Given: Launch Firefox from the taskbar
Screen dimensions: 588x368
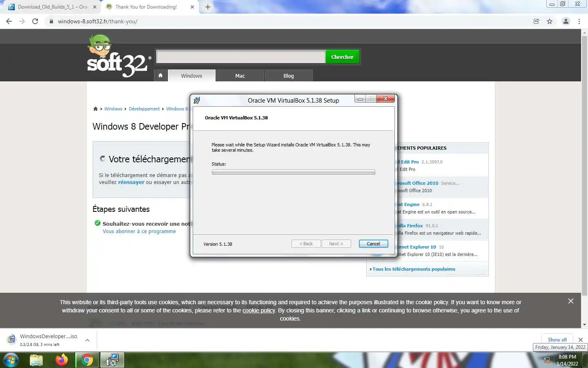Looking at the screenshot, I should 62,360.
